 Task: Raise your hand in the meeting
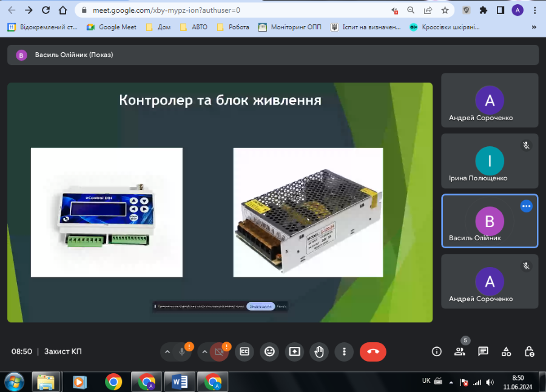click(x=319, y=351)
